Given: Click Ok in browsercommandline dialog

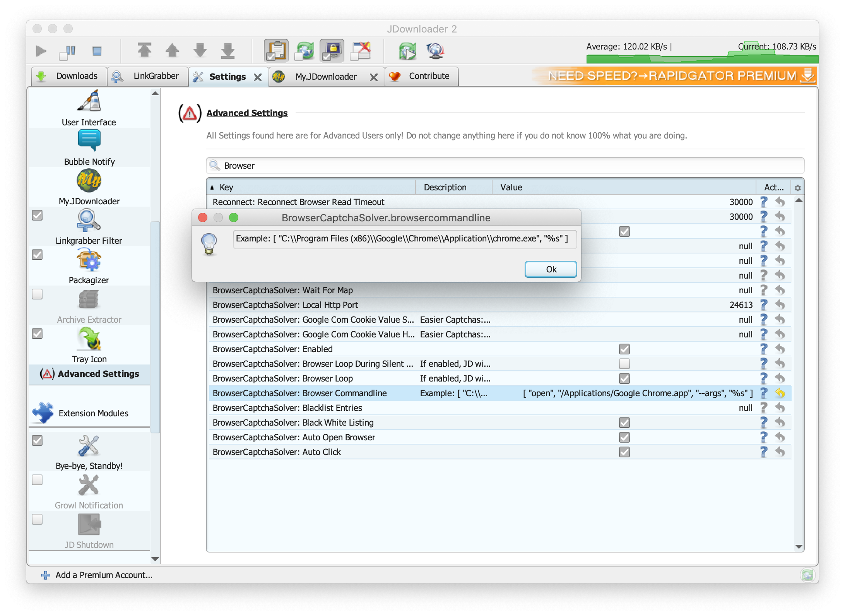Looking at the screenshot, I should click(x=551, y=269).
